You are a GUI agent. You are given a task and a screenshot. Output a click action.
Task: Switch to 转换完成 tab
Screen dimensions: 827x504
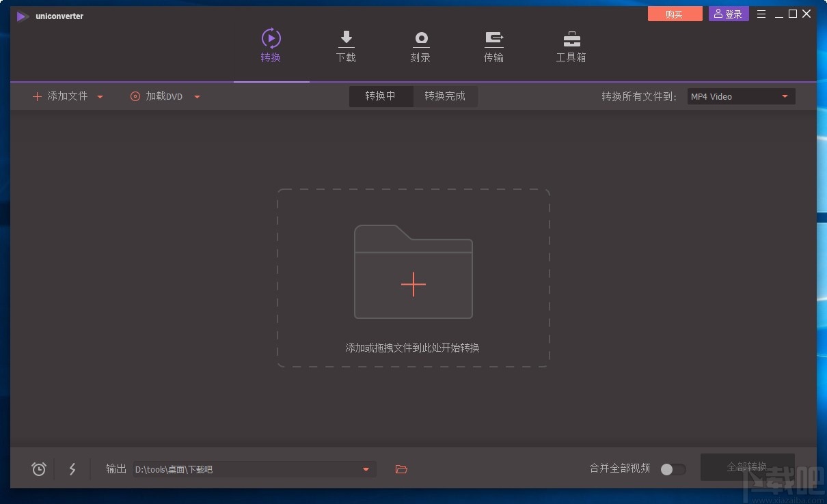(x=445, y=96)
